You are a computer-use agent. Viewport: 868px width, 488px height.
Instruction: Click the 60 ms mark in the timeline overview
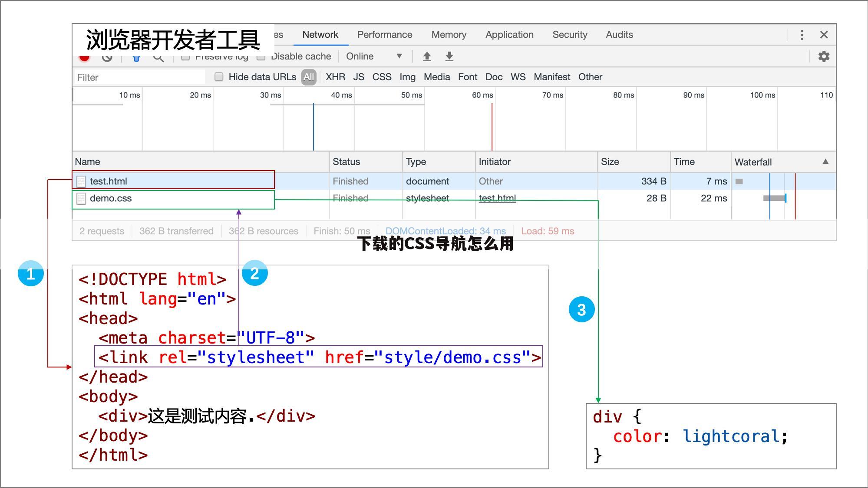(x=482, y=95)
